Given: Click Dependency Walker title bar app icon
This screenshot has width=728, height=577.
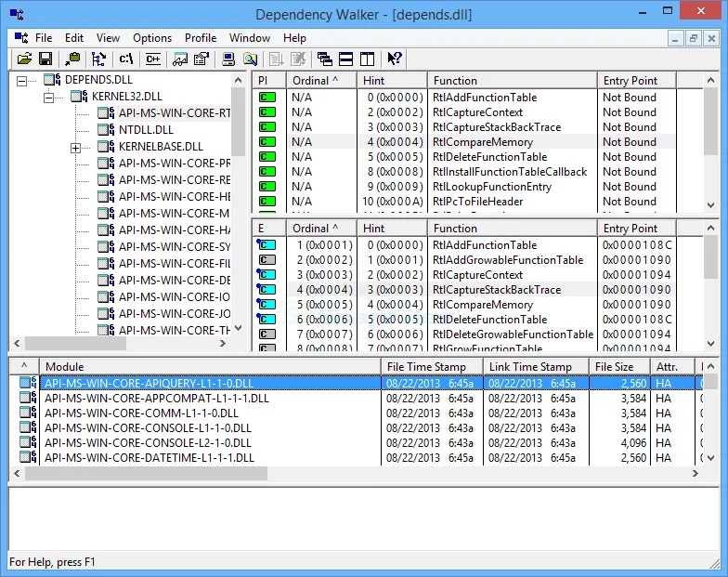Looking at the screenshot, I should point(17,15).
